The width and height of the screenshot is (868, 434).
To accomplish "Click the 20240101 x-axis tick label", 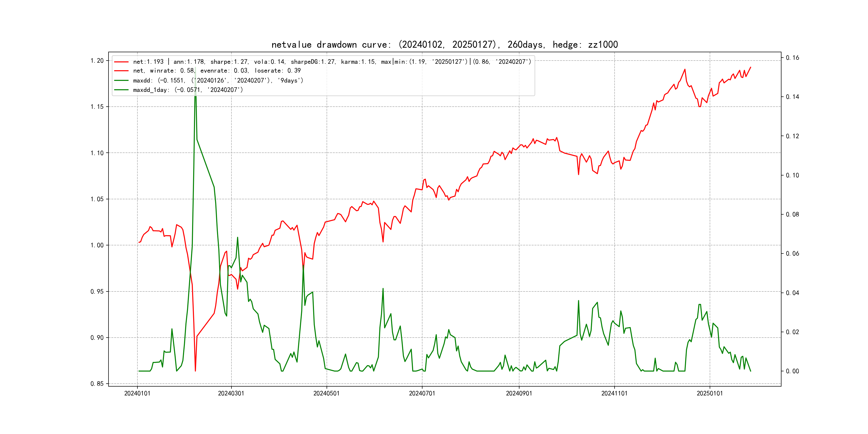I will point(137,394).
